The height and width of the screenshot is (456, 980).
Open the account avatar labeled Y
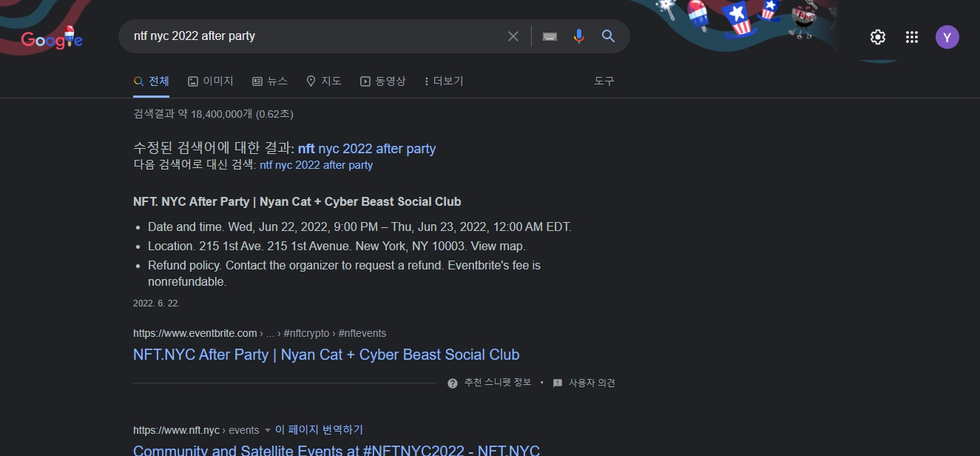click(x=947, y=37)
